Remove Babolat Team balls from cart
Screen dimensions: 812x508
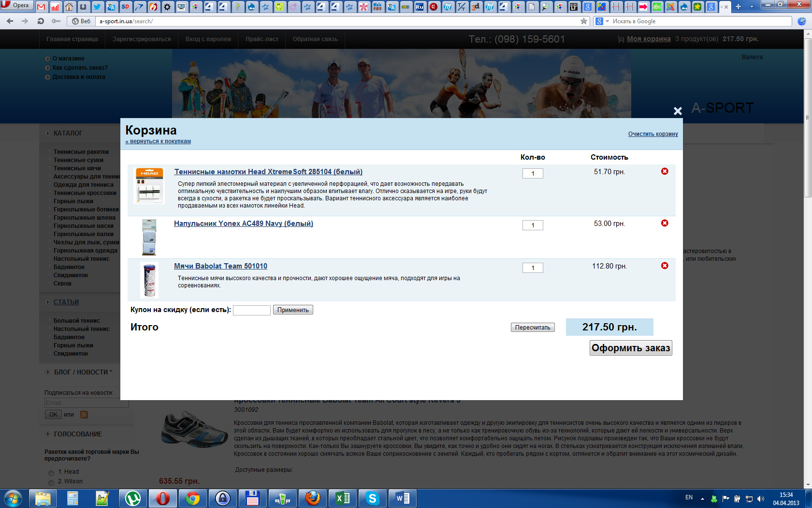click(665, 266)
